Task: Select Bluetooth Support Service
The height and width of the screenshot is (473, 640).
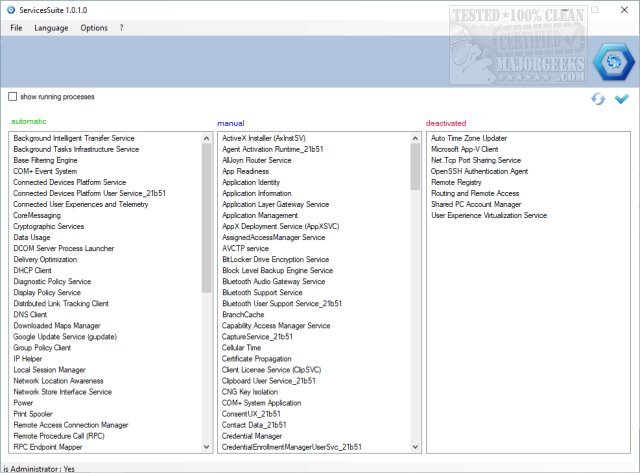Action: point(262,293)
